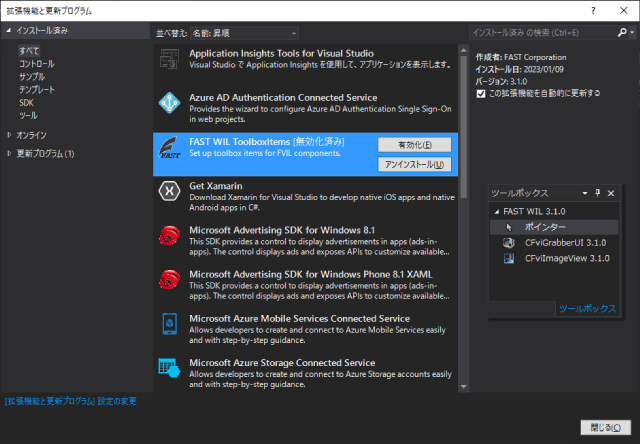Select the ツール category
The height and width of the screenshot is (444, 640).
click(28, 115)
